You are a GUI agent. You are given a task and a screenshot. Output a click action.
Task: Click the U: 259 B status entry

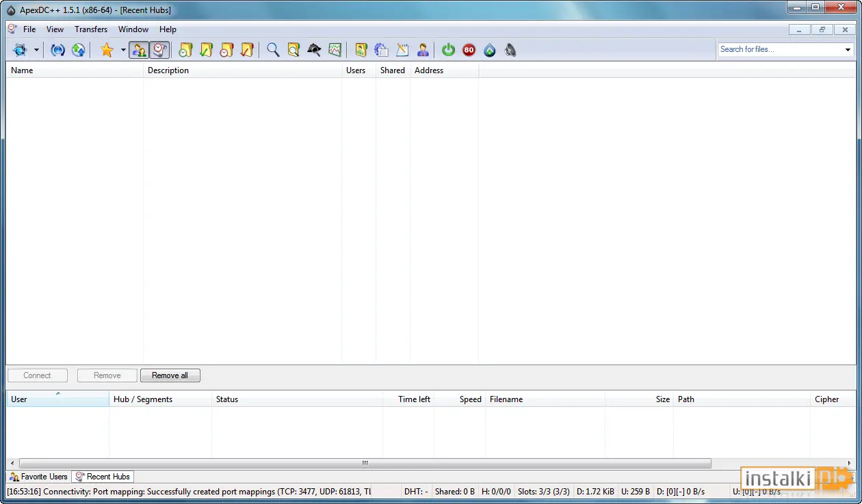coord(636,492)
